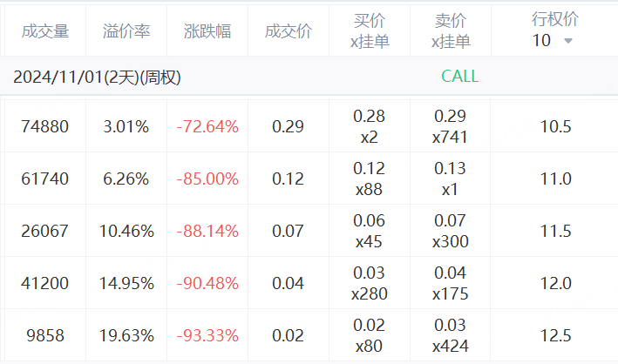Sort by 成交量 column header
This screenshot has width=618, height=364.
pos(44,31)
